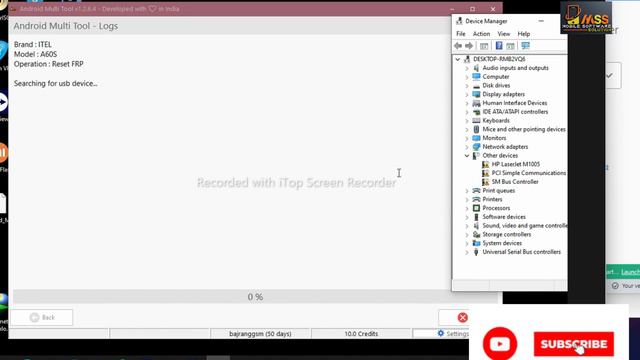The image size is (640, 360).
Task: Click the Back button in Android Multi Tool
Action: point(42,317)
